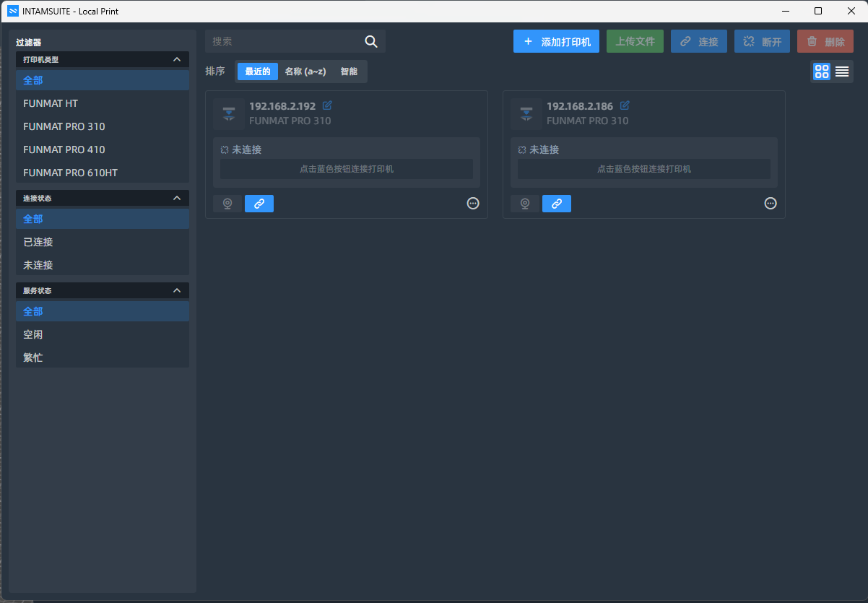This screenshot has height=603, width=868.
Task: Click printer thumbnail icon of 192.168.2.192
Action: (229, 113)
